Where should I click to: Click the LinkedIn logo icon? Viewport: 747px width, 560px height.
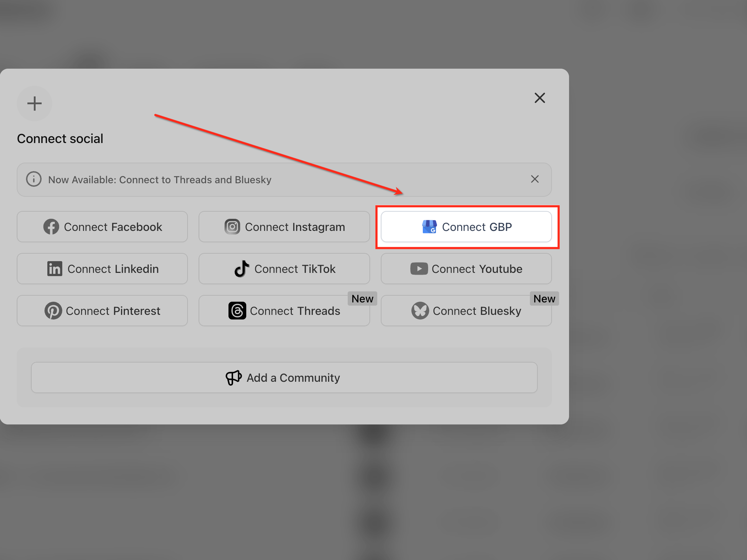tap(55, 269)
